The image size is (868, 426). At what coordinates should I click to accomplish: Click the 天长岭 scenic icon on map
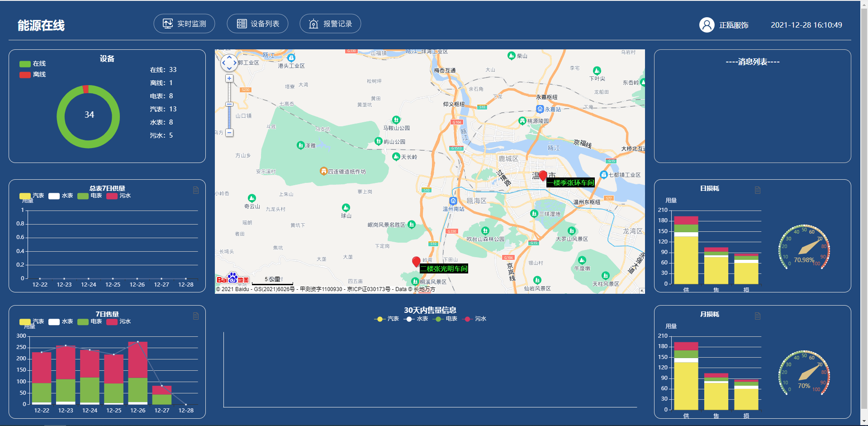click(x=396, y=157)
